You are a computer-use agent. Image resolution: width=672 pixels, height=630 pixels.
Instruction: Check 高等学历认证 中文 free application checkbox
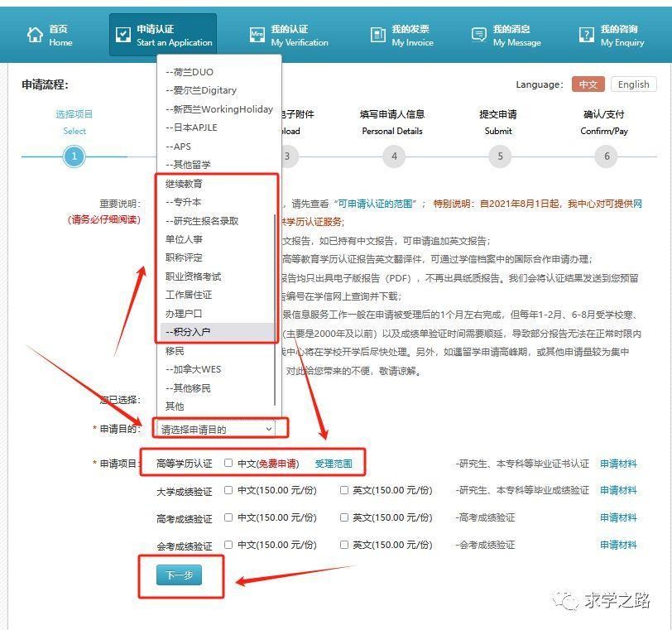tap(228, 464)
